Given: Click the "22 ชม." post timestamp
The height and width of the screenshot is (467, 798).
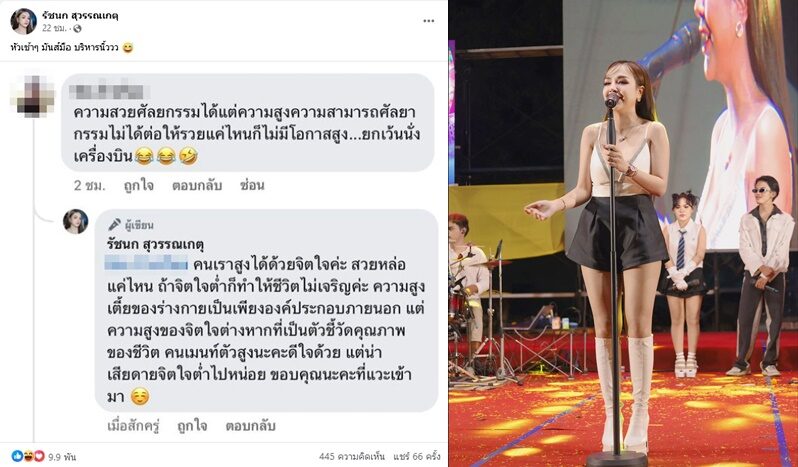Looking at the screenshot, I should [56, 28].
